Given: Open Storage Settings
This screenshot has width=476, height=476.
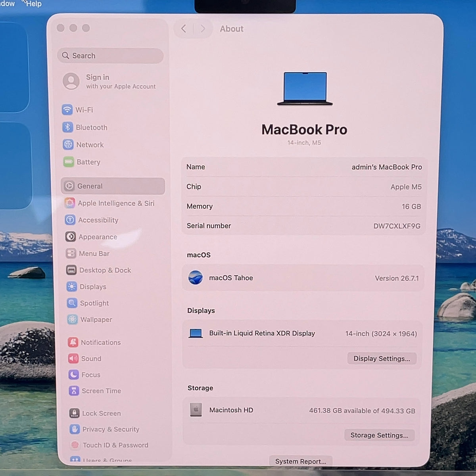Looking at the screenshot, I should pos(379,435).
